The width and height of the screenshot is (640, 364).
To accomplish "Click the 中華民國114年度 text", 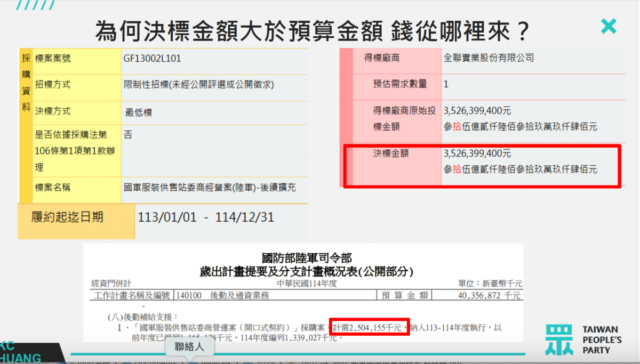I will point(306,284).
